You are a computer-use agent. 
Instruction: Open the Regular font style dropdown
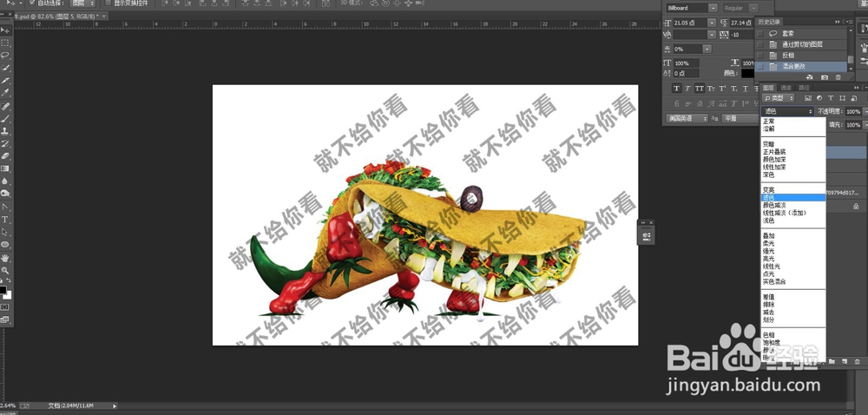(x=754, y=9)
